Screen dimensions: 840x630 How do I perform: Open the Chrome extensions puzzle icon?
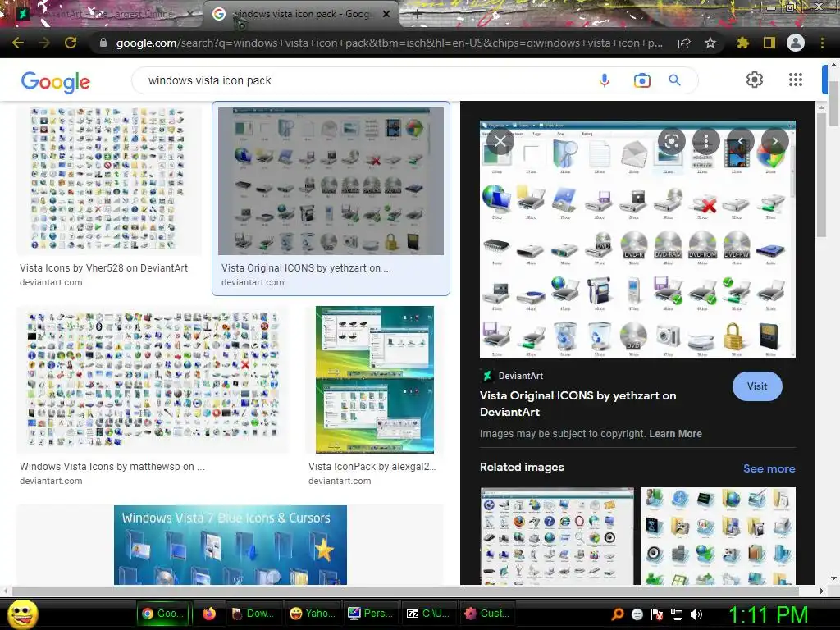pyautogui.click(x=742, y=43)
